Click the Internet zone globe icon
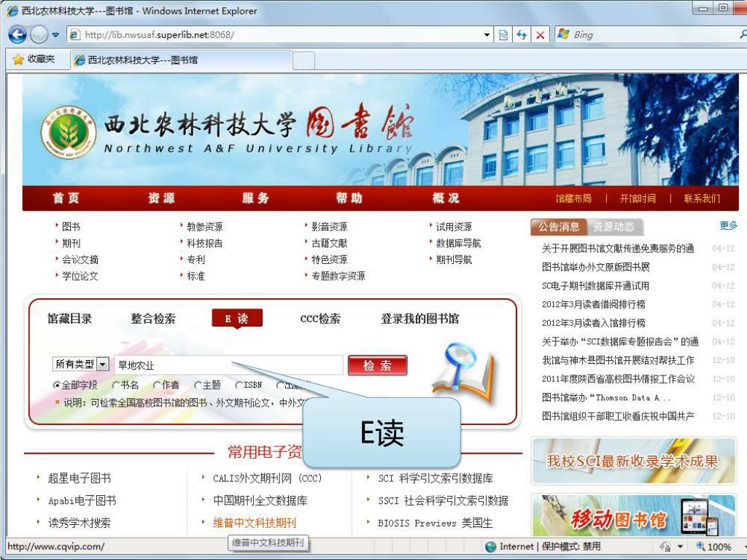The image size is (747, 560). [x=490, y=547]
